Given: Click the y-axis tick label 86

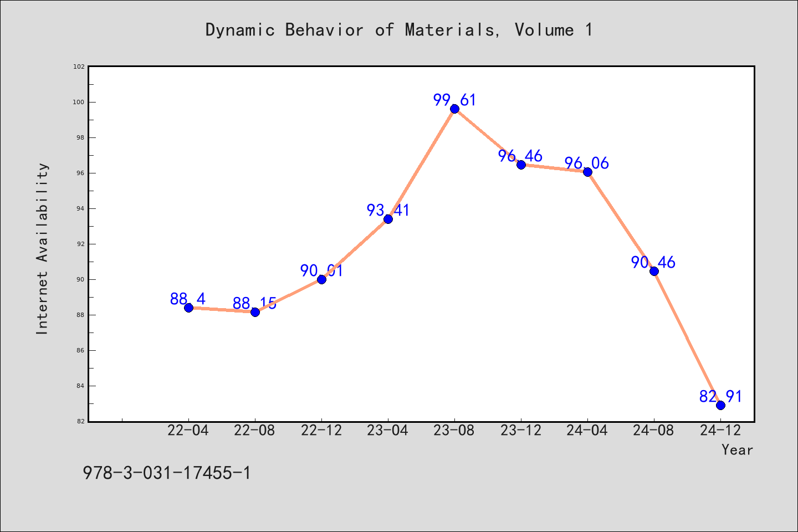Looking at the screenshot, I should 81,350.
